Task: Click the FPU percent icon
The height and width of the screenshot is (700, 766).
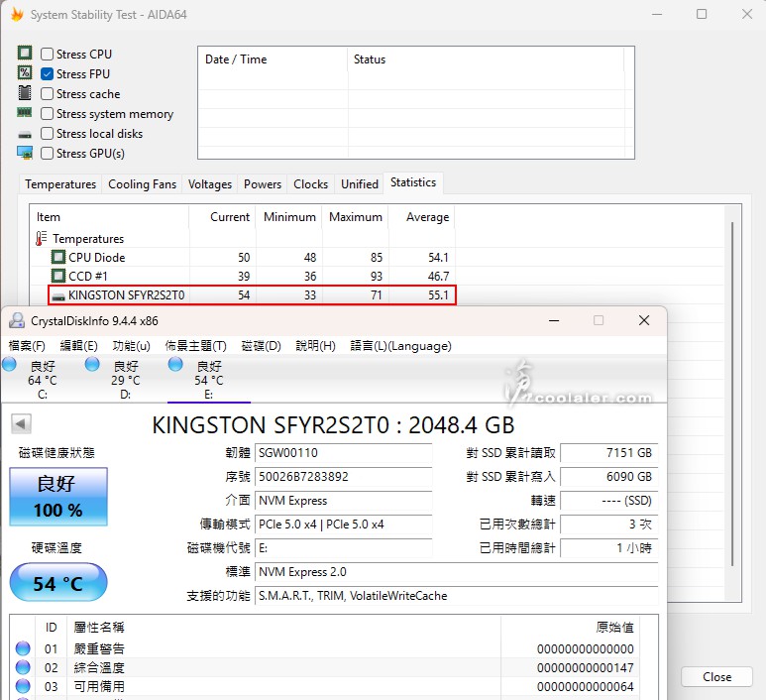Action: tap(25, 72)
